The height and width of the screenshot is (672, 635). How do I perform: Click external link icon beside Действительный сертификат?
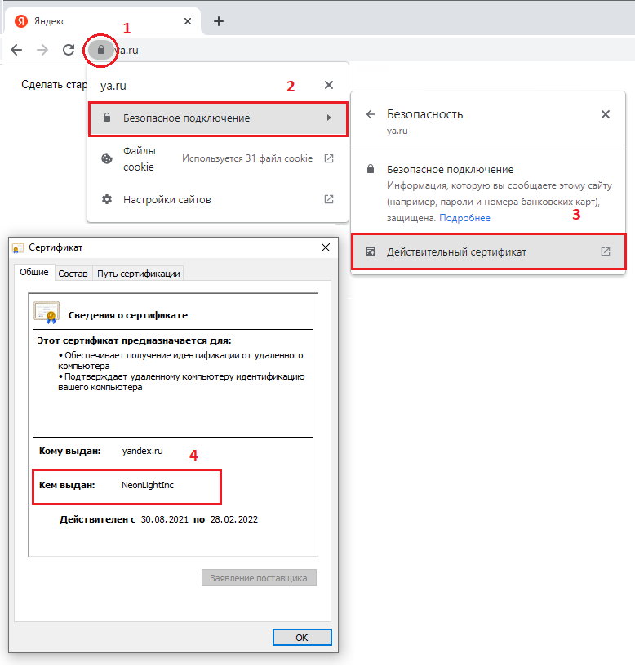tap(605, 252)
